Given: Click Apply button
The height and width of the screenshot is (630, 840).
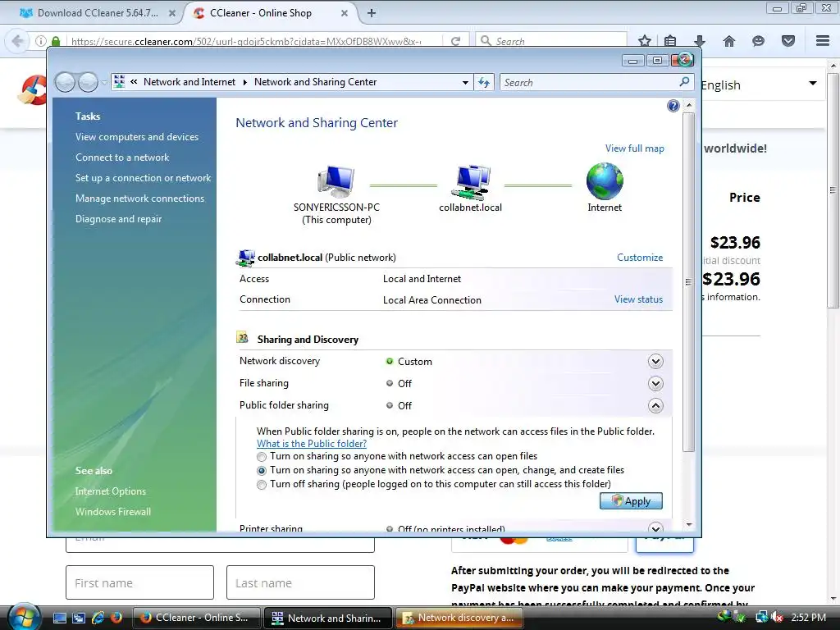Looking at the screenshot, I should pos(631,501).
